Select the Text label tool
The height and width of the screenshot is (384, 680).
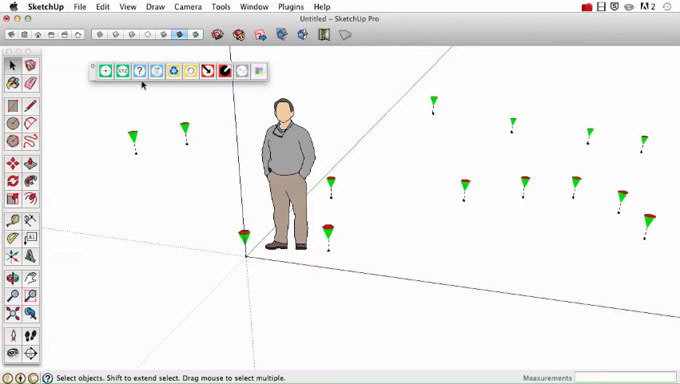coord(30,238)
